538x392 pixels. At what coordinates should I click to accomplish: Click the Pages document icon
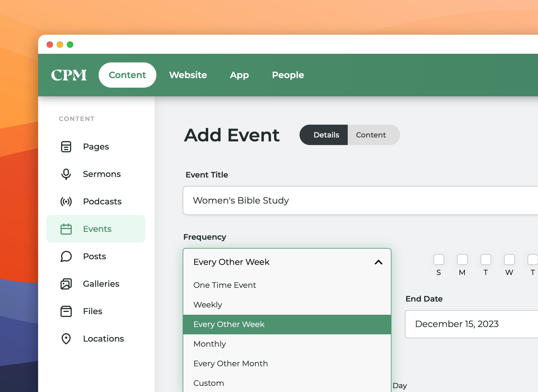(66, 147)
